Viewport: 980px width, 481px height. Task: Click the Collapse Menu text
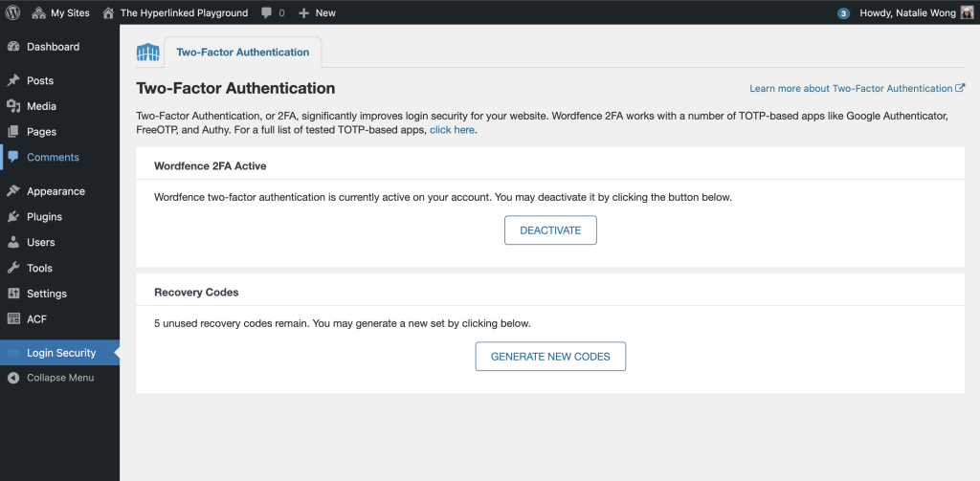point(60,378)
